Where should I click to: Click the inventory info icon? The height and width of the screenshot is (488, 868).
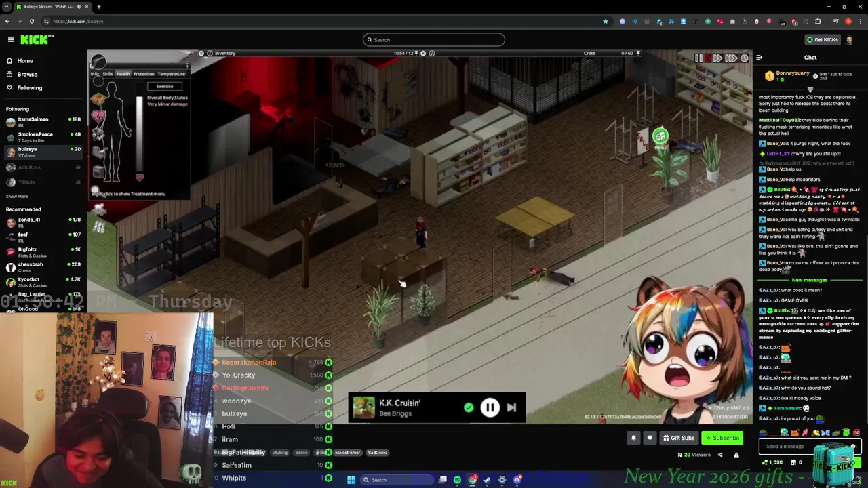pos(210,53)
